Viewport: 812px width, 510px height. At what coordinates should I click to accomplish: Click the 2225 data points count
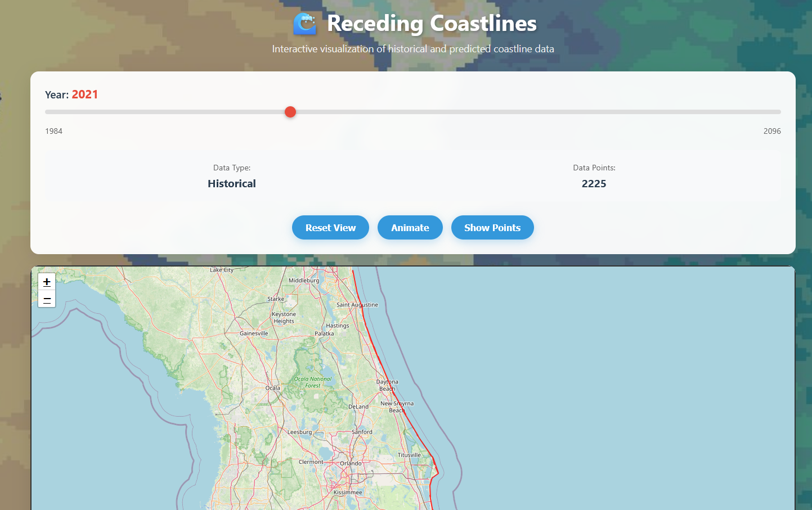pos(594,184)
